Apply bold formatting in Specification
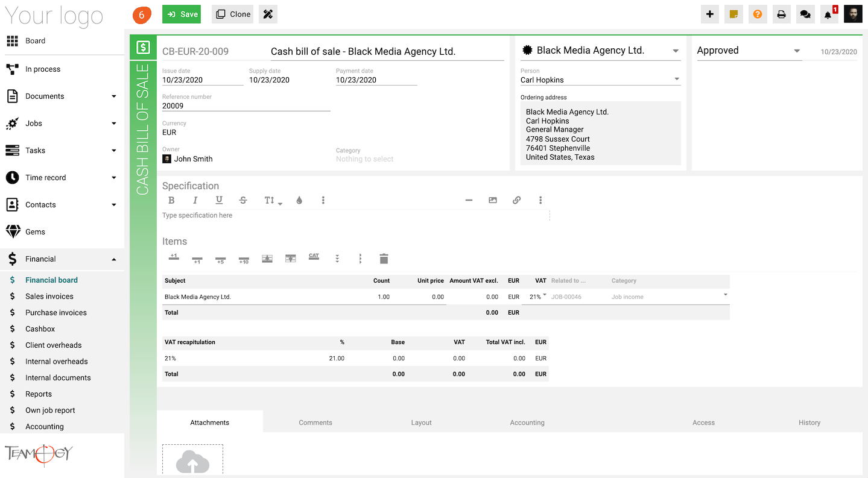 pos(171,200)
